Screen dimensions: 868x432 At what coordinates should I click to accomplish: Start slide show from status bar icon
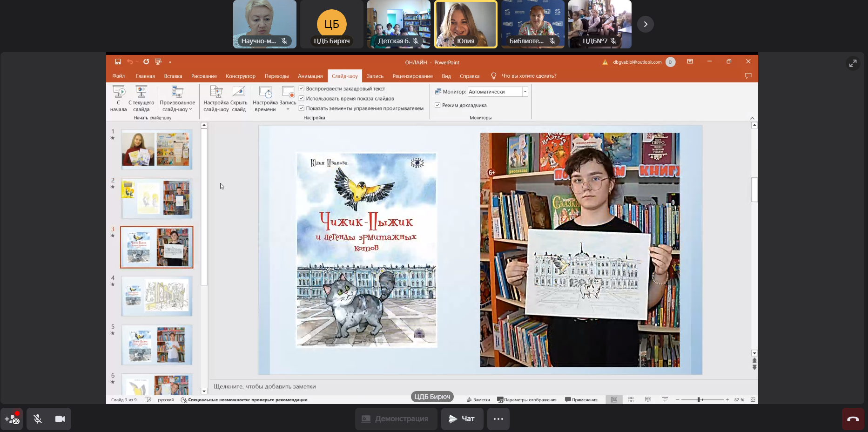coord(665,400)
